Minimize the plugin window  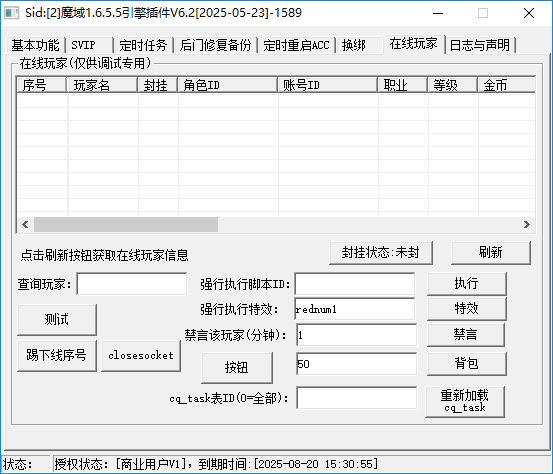point(438,13)
